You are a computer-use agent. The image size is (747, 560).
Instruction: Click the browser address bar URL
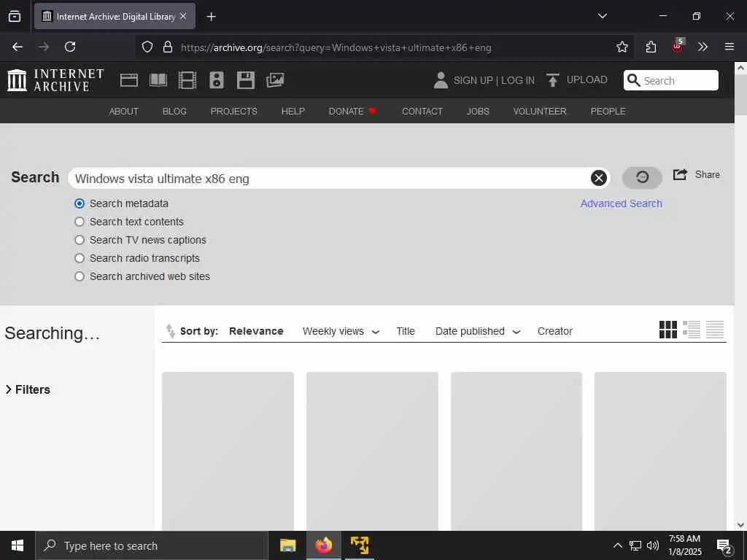pyautogui.click(x=336, y=47)
